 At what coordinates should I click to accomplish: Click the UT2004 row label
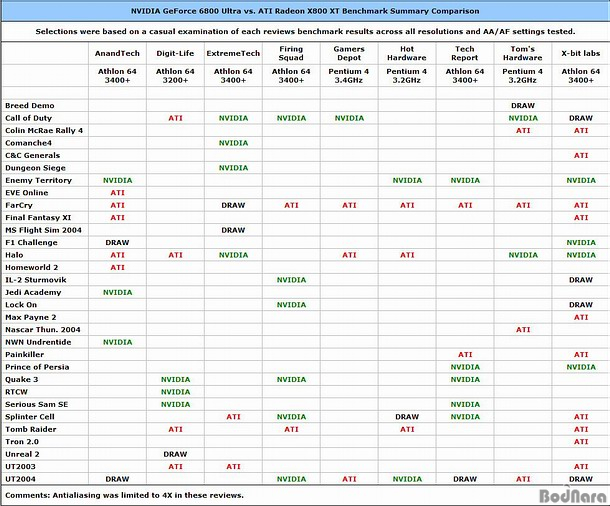click(x=20, y=479)
